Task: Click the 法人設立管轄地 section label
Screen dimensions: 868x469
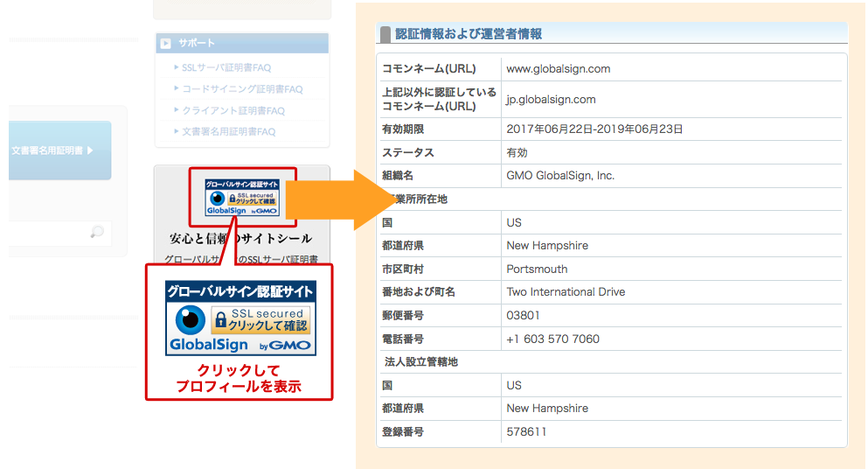Action: click(420, 362)
